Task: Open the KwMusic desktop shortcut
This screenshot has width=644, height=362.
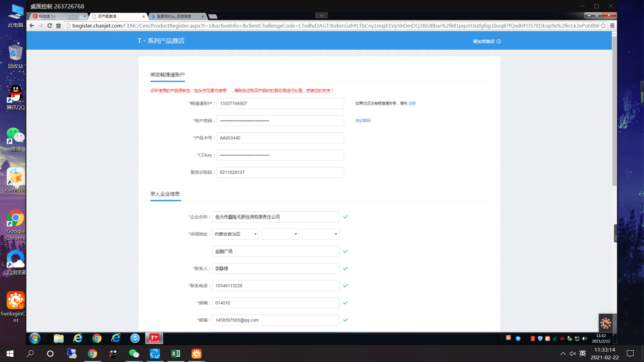Action: point(15,180)
